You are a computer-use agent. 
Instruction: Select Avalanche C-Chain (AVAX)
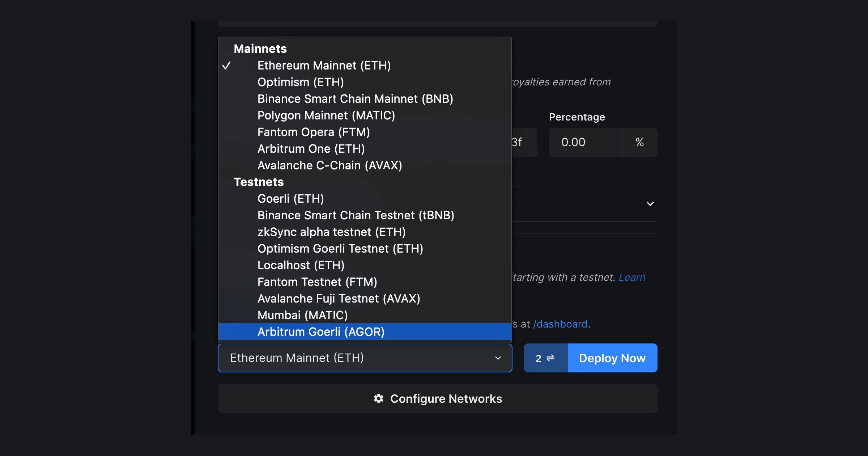pos(329,165)
